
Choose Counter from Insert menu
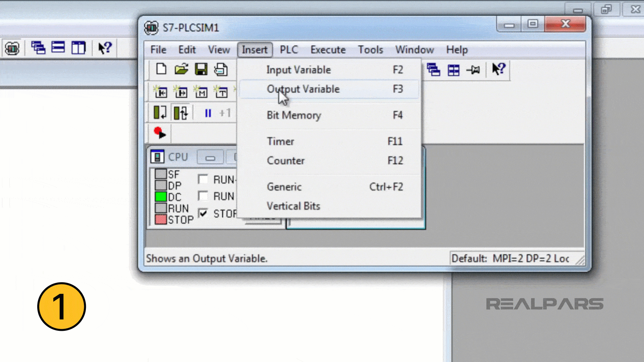coord(329,161)
